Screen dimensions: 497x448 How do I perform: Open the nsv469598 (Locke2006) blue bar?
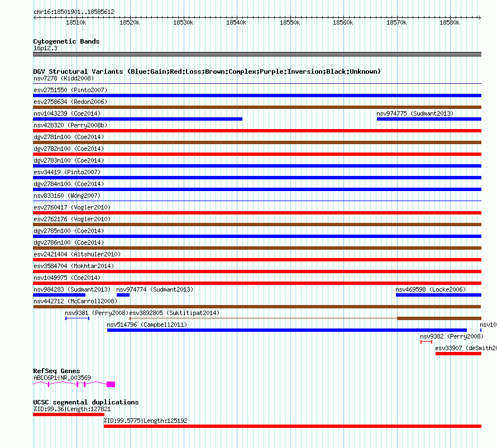[439, 295]
